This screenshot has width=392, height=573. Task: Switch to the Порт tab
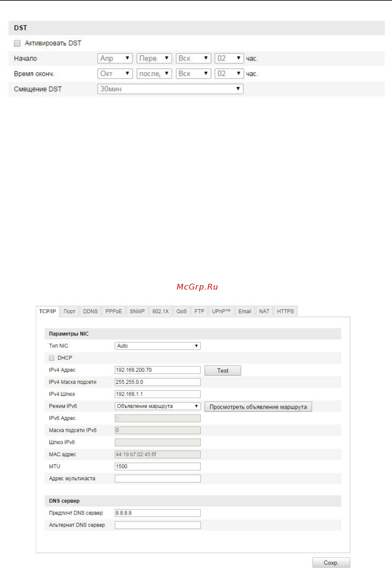click(69, 311)
